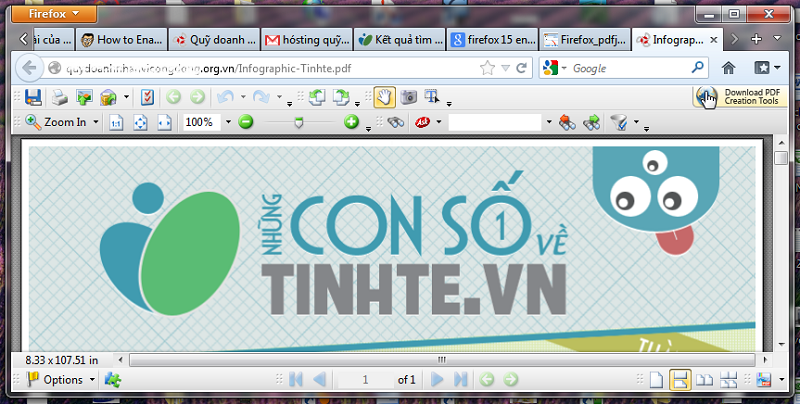Click the export to image icon
The height and width of the screenshot is (404, 800).
click(84, 97)
